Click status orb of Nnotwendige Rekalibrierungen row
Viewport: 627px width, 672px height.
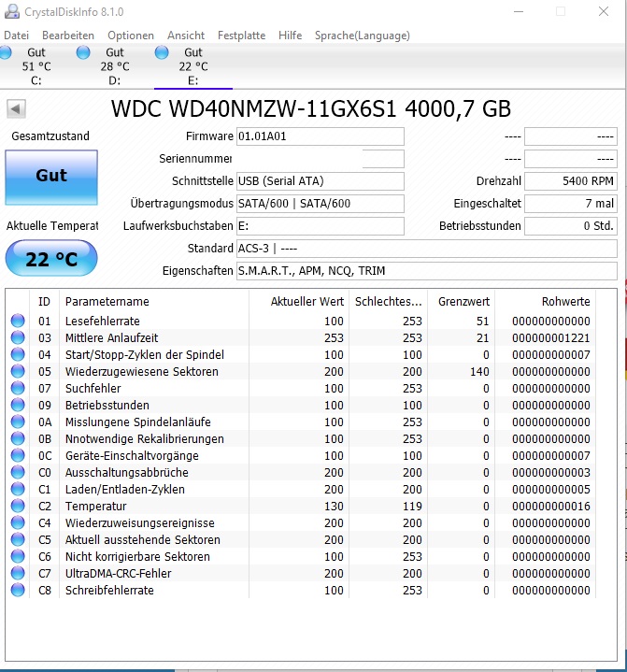coord(18,438)
